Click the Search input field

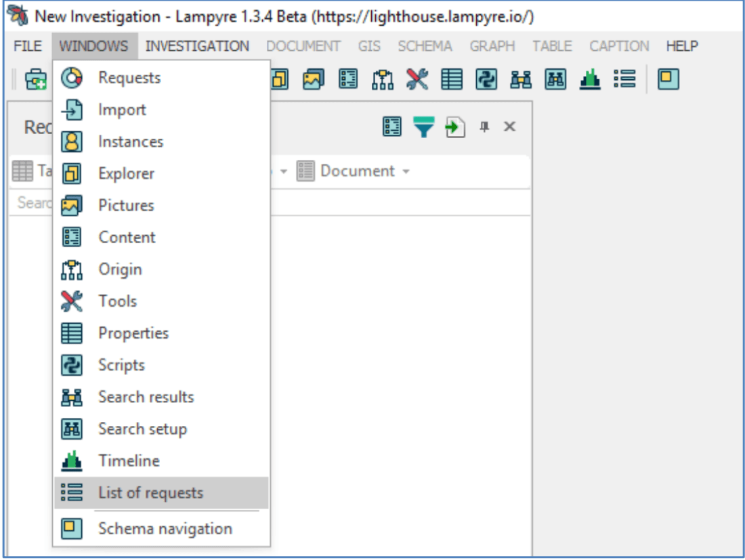[x=269, y=203]
